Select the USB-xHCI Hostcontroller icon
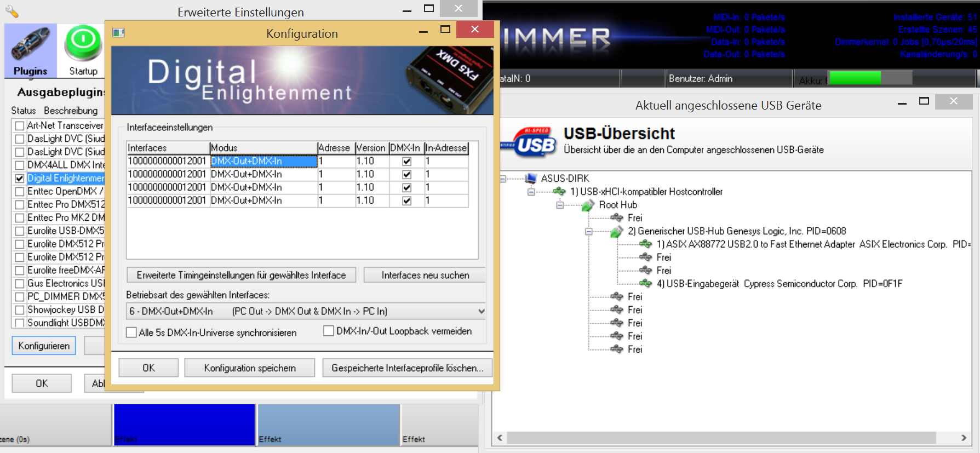 point(559,191)
